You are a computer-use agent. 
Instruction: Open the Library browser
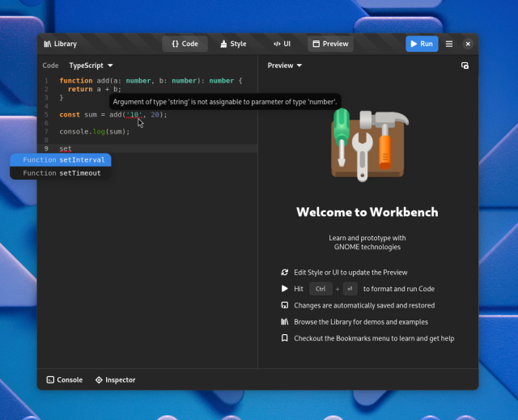coord(61,44)
